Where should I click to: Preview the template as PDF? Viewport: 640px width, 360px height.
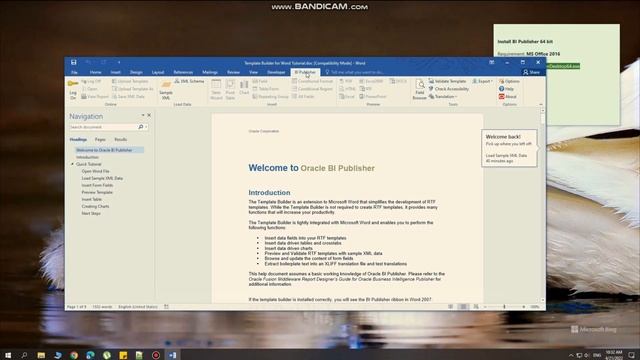coord(346,81)
